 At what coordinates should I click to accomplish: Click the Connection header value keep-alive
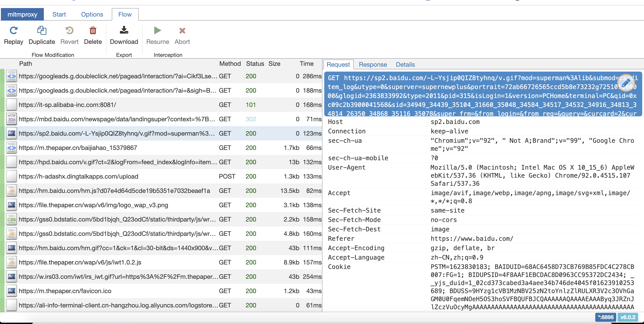click(x=449, y=131)
